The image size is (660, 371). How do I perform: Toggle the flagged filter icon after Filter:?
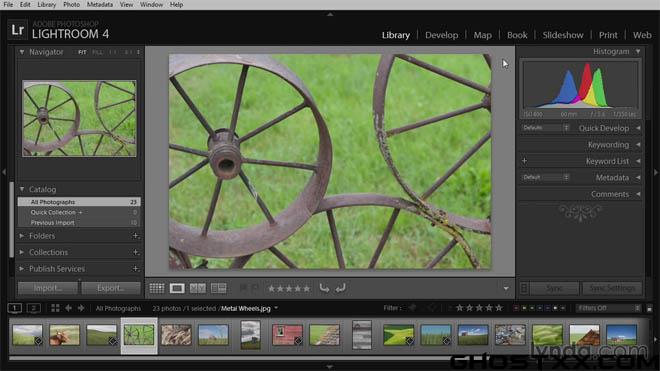(412, 308)
